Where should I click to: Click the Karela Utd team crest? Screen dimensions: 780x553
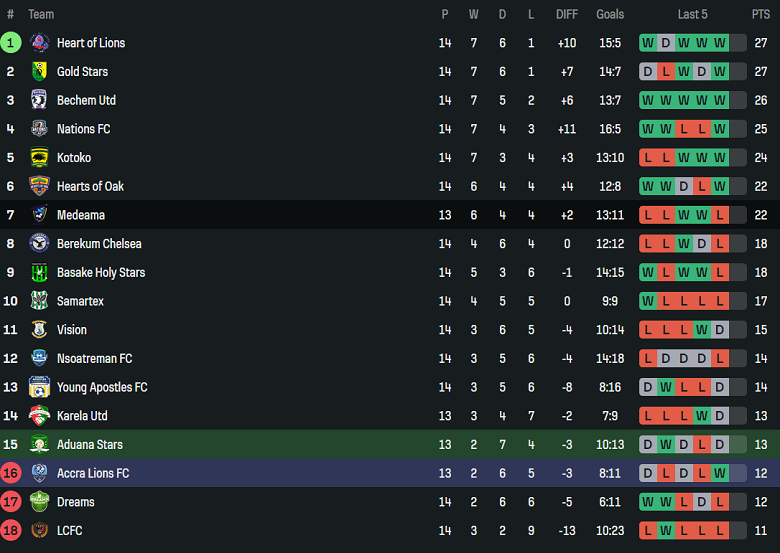[x=39, y=416]
